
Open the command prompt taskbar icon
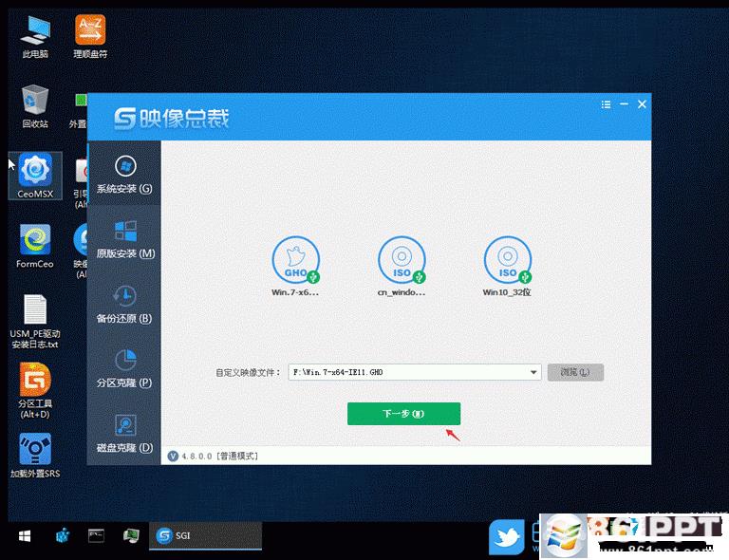pos(96,536)
